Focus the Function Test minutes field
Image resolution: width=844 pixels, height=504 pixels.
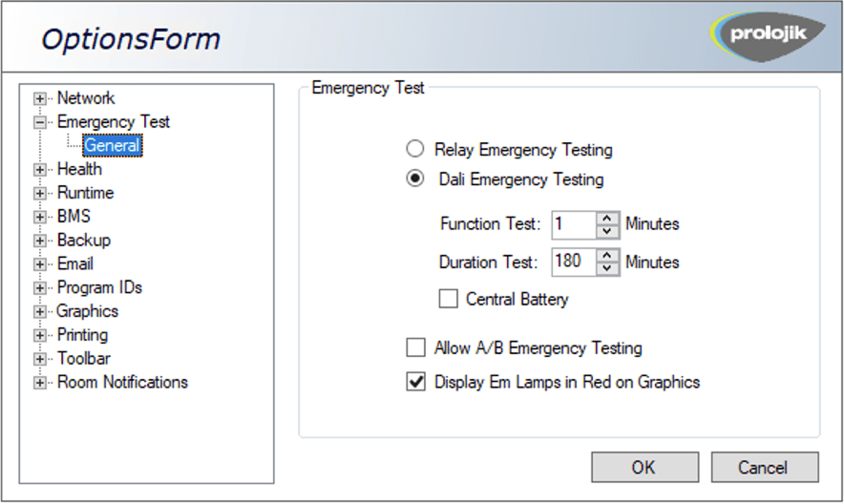[573, 224]
